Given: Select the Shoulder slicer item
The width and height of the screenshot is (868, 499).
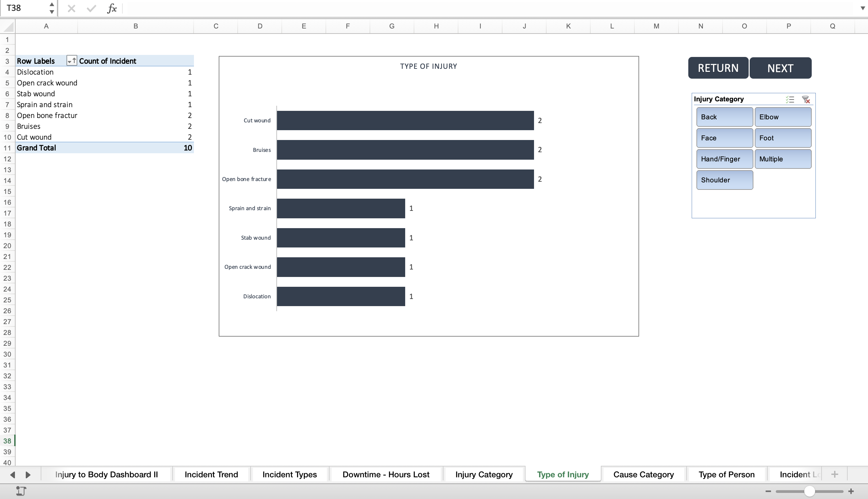Looking at the screenshot, I should pos(725,180).
